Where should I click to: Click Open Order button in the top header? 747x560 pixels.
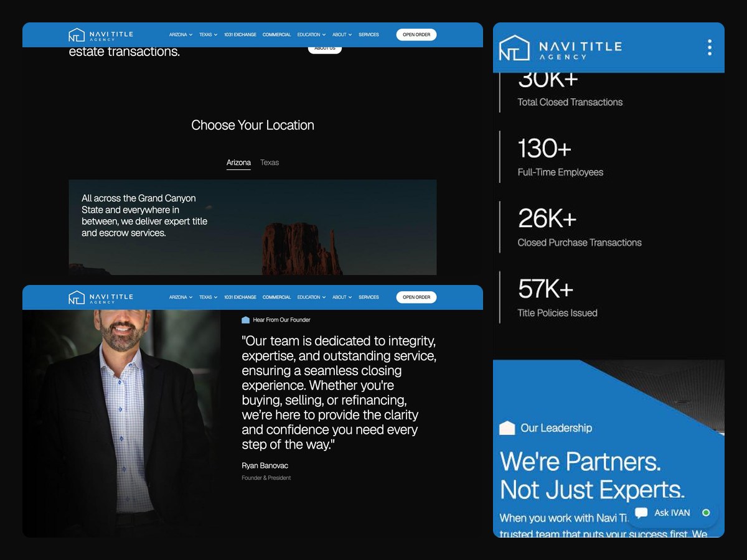tap(416, 35)
